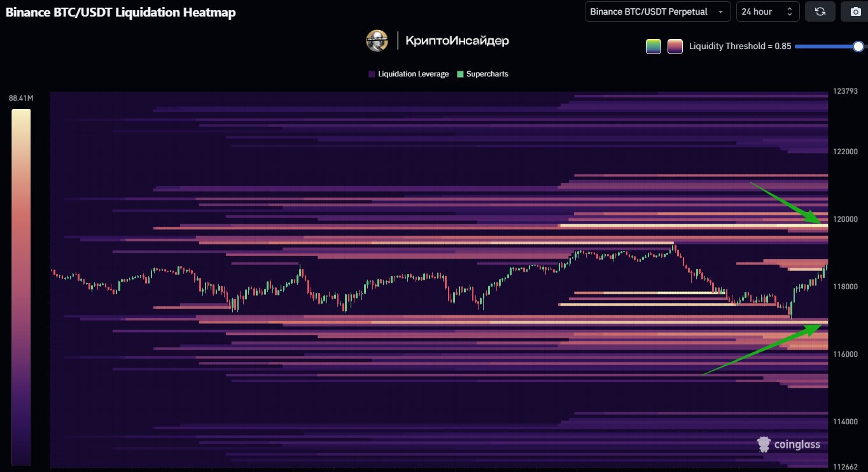Click the 123793 price axis label

(846, 91)
